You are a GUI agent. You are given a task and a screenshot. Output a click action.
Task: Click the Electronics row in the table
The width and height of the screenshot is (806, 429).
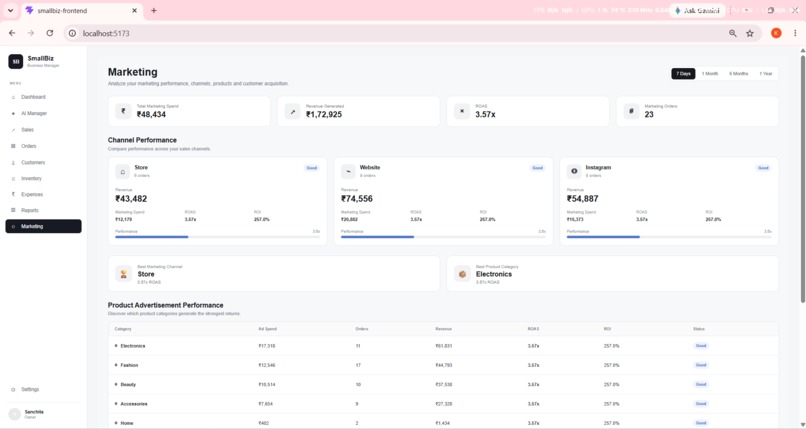point(443,346)
